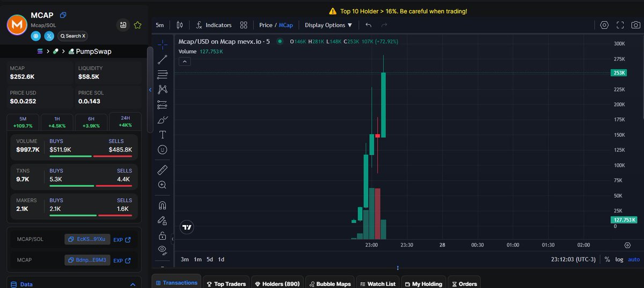644x288 pixels.
Task: Toggle stay in drawing mode
Action: [x=163, y=220]
